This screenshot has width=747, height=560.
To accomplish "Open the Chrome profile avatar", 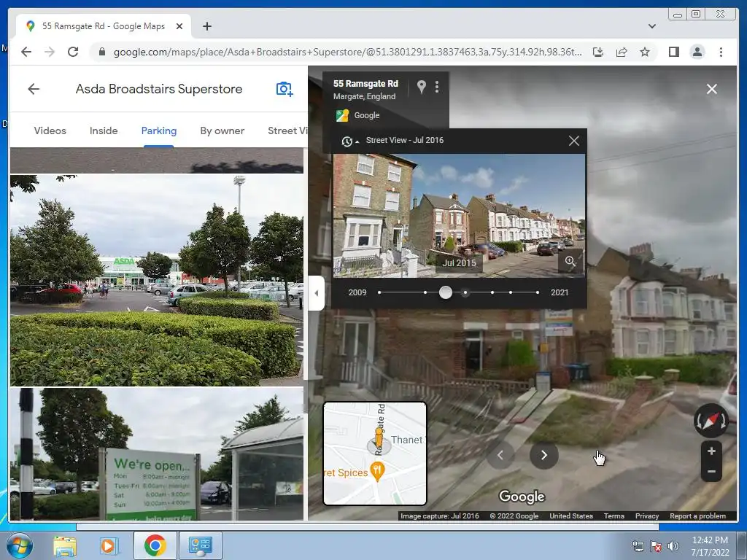I will (697, 52).
